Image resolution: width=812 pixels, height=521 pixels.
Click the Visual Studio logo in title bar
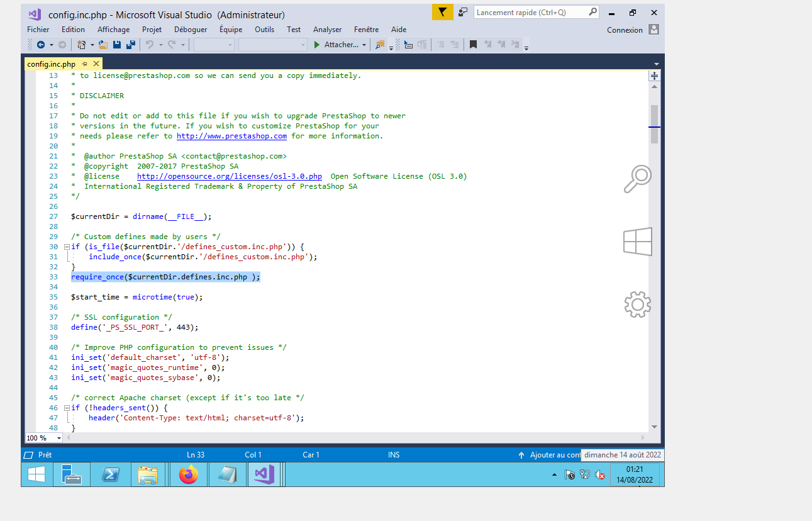[x=35, y=14]
